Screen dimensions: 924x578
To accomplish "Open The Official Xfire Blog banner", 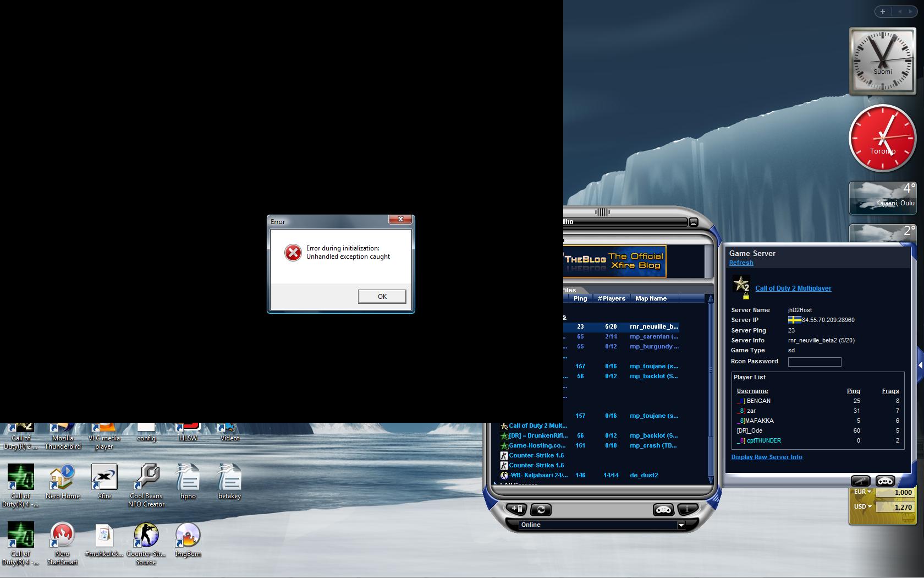I will point(615,261).
